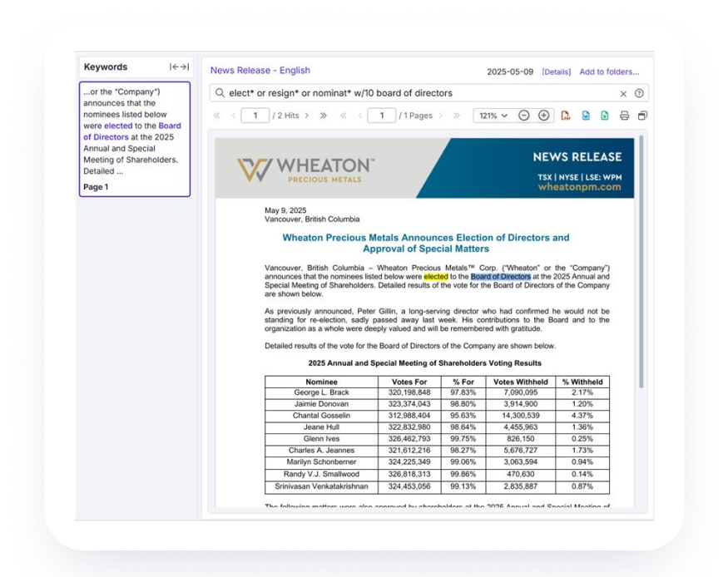Viewport: 728px width, 577px height.
Task: Click the yellow highlighted 'elected' word in document
Action: 436,276
